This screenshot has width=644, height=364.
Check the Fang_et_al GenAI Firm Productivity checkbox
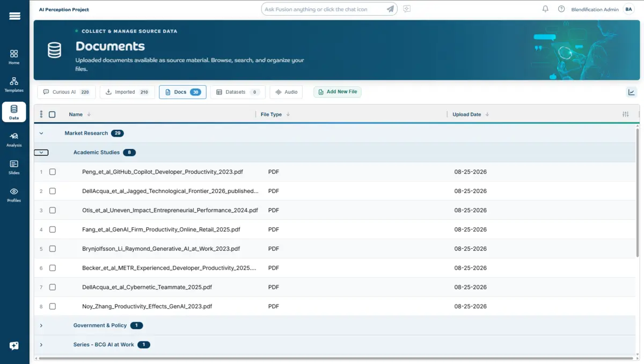pyautogui.click(x=53, y=229)
